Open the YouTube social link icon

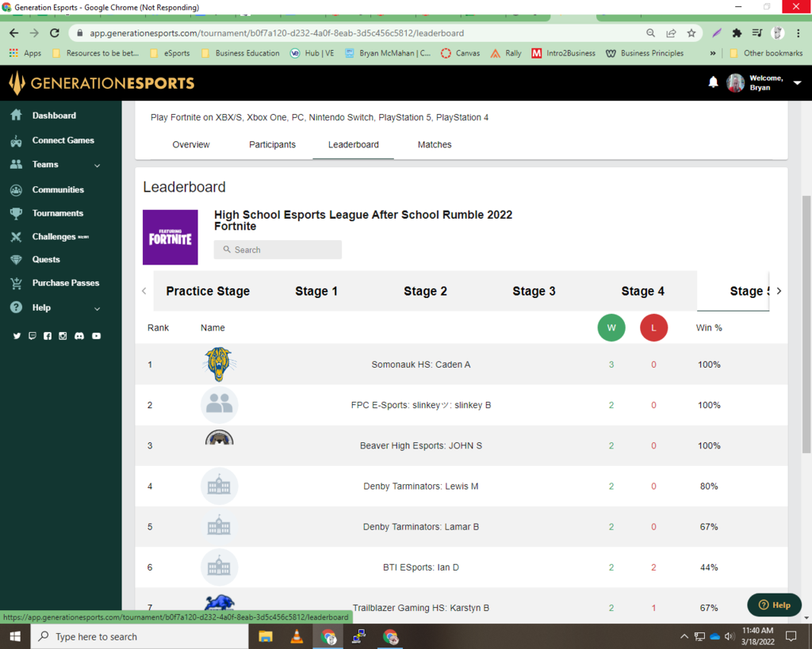point(96,336)
